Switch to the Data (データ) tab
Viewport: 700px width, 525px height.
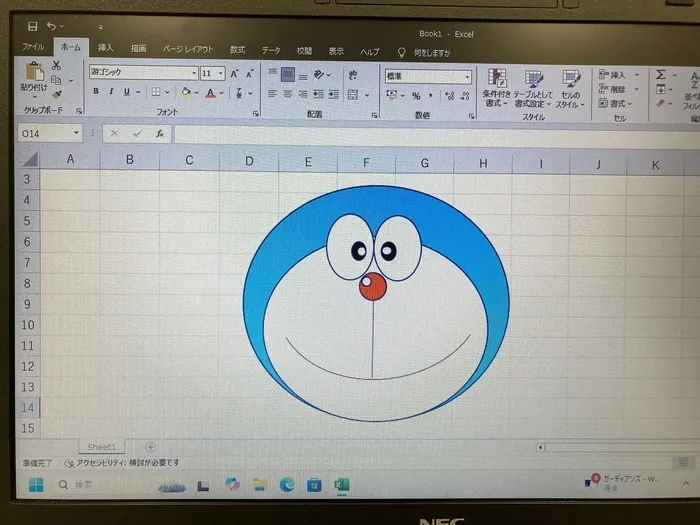pyautogui.click(x=271, y=50)
